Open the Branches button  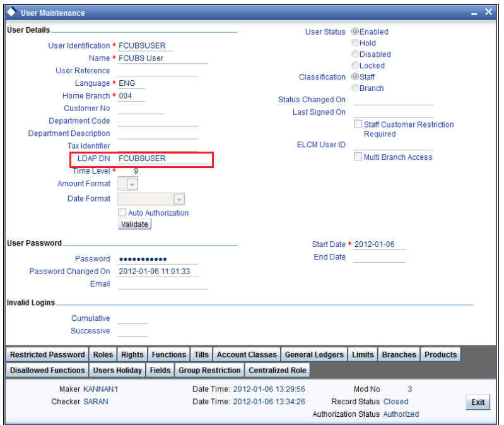pos(399,354)
